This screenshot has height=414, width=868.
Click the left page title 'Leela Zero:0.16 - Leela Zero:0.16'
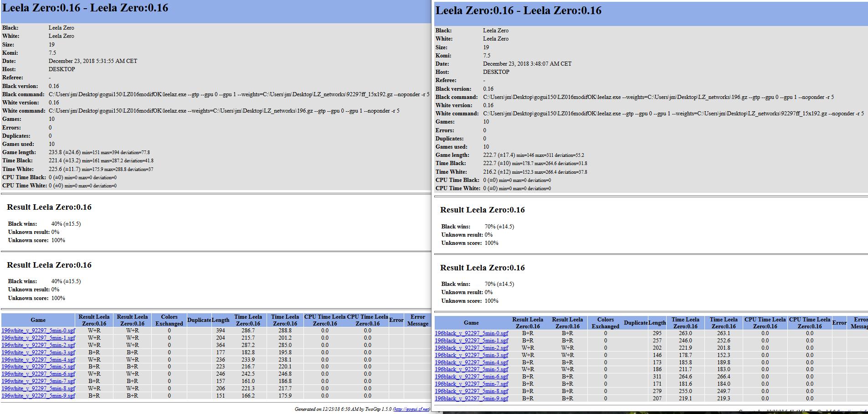coord(85,8)
